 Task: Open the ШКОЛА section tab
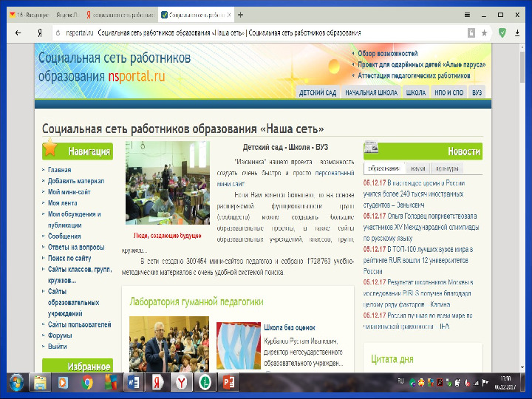(415, 92)
